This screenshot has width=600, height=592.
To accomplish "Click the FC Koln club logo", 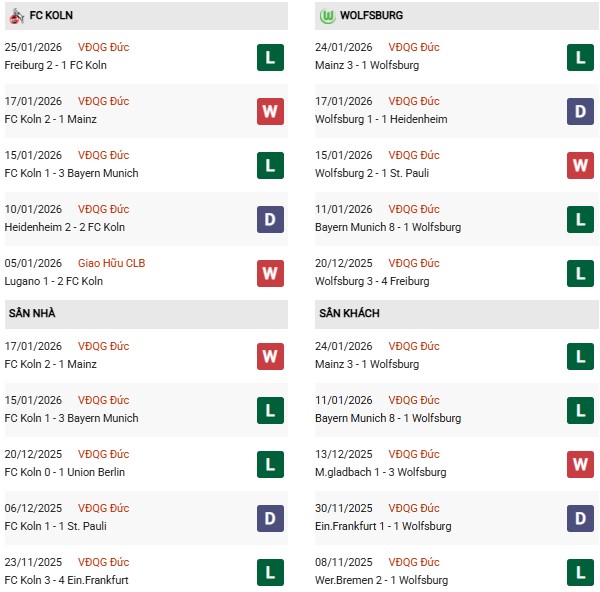I will (x=15, y=16).
